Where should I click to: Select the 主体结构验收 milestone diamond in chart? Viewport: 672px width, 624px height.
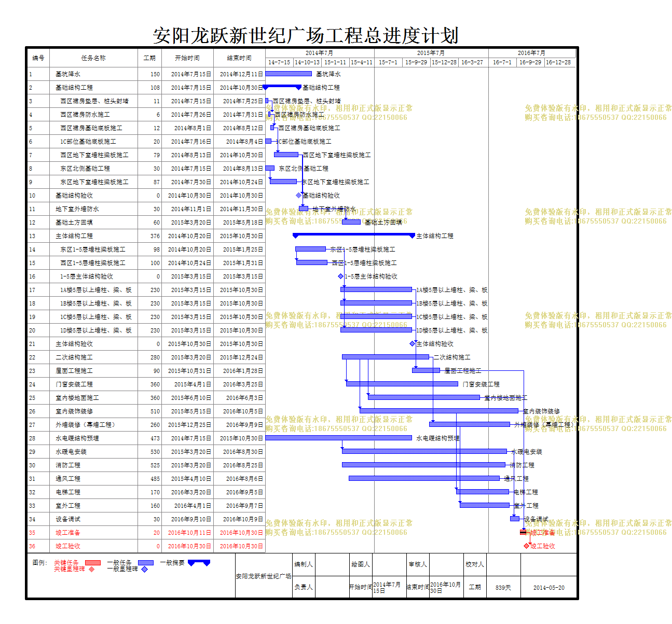[413, 344]
